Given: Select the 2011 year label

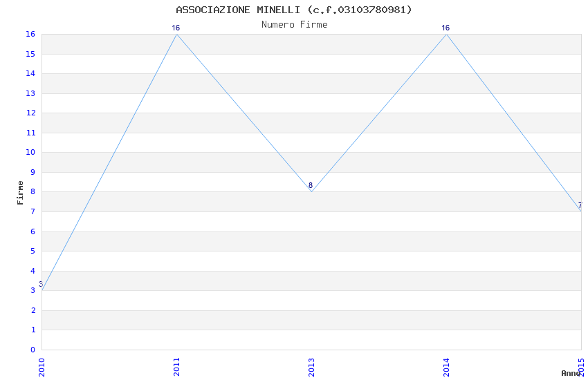Looking at the screenshot, I should (x=176, y=367).
